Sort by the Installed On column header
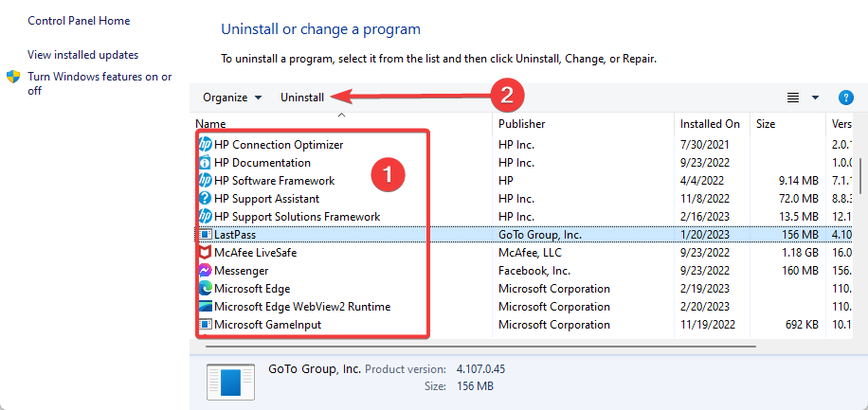The width and height of the screenshot is (868, 410). [712, 124]
